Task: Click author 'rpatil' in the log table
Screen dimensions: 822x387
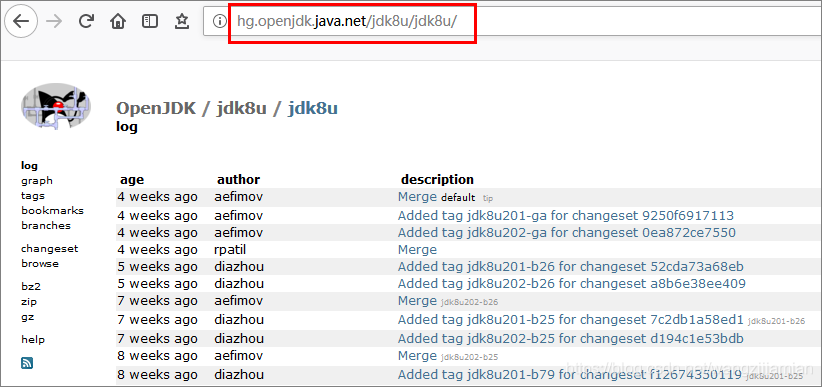Action: tap(231, 250)
